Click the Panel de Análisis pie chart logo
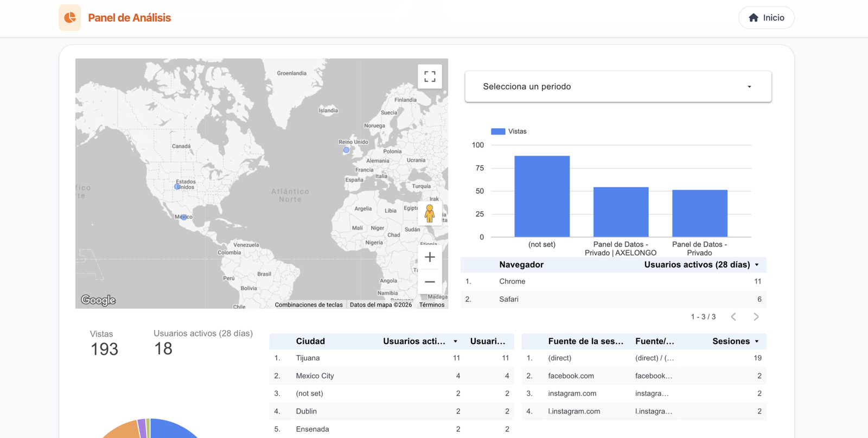The image size is (868, 438). click(70, 18)
